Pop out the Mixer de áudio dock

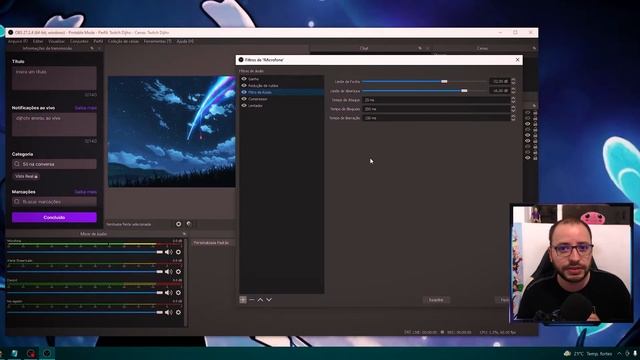click(184, 234)
